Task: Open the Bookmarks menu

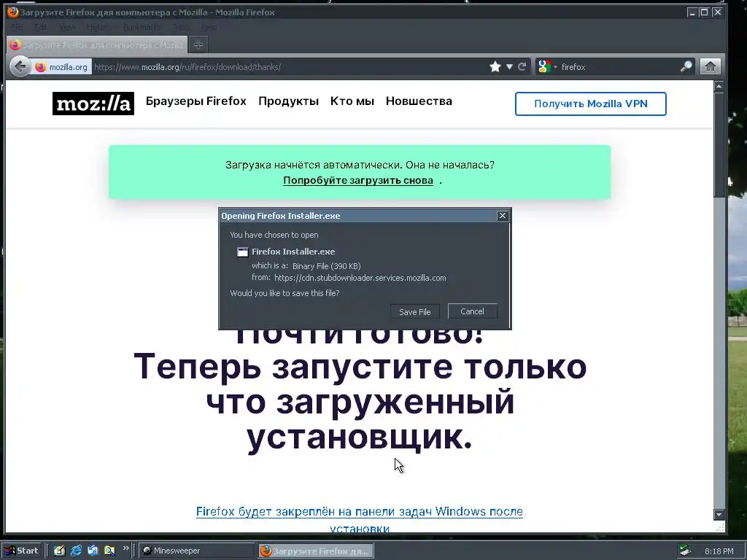Action: point(142,27)
